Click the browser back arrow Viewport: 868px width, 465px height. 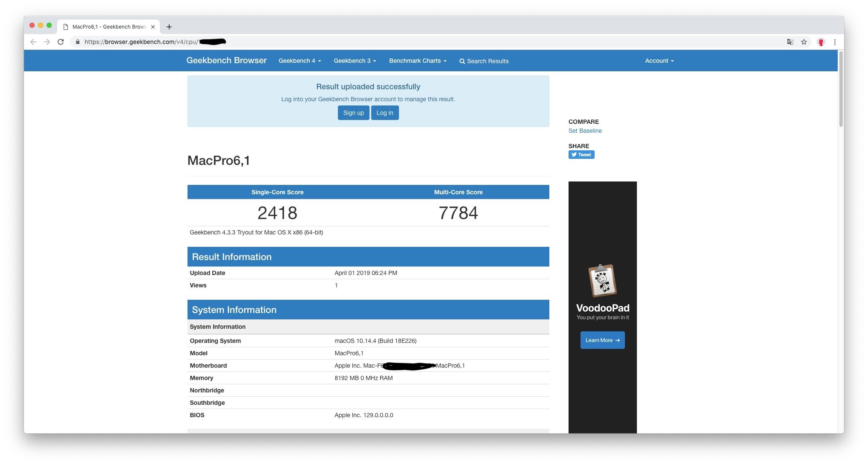coord(33,42)
